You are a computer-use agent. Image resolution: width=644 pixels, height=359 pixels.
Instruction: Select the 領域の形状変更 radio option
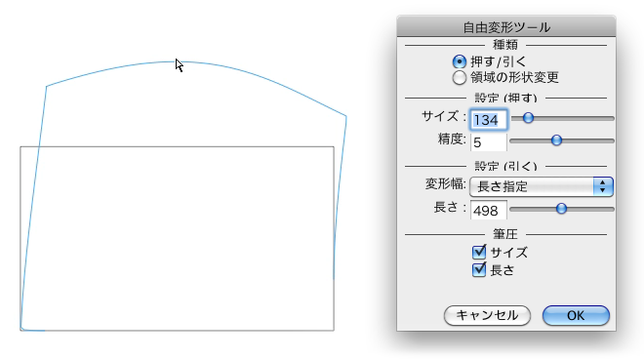click(x=460, y=78)
